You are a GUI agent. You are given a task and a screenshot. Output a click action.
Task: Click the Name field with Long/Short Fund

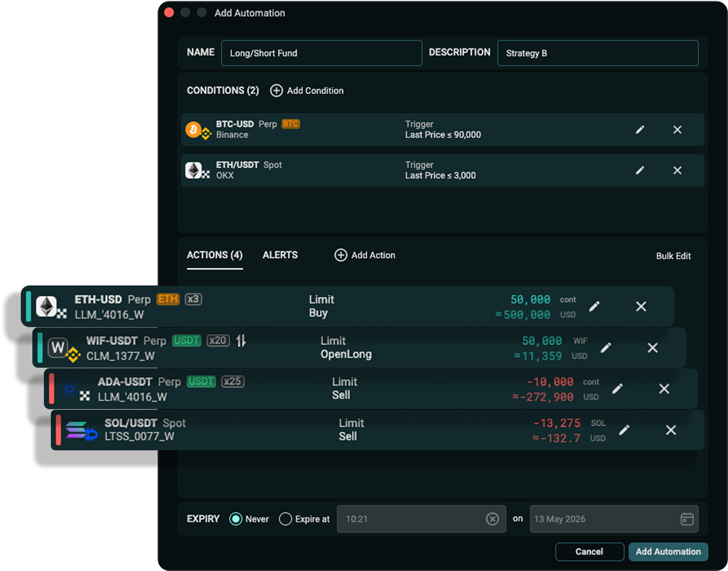click(x=321, y=53)
